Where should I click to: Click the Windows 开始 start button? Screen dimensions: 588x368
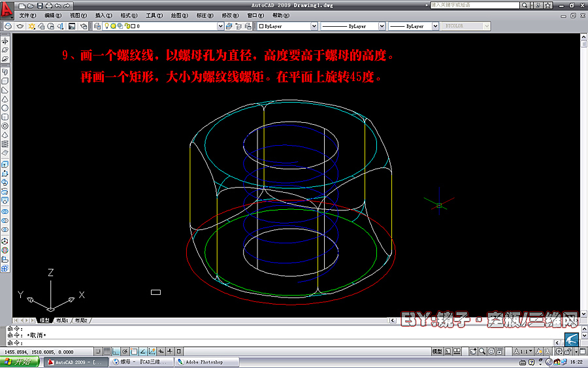click(x=20, y=362)
